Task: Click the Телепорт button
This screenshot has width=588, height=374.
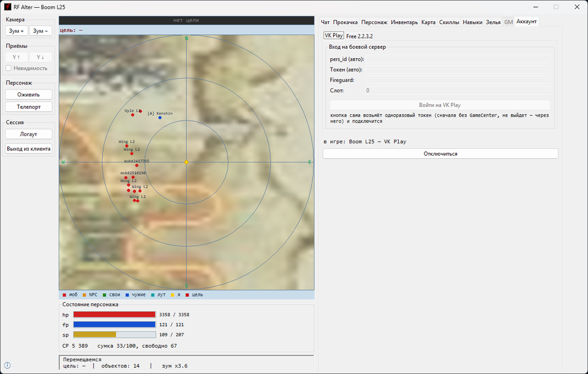Action: click(x=28, y=107)
